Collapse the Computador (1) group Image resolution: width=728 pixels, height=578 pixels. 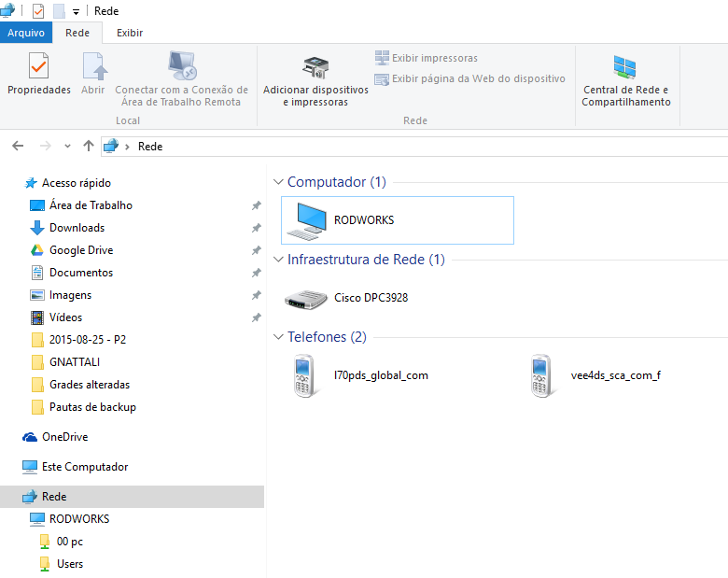pyautogui.click(x=278, y=182)
